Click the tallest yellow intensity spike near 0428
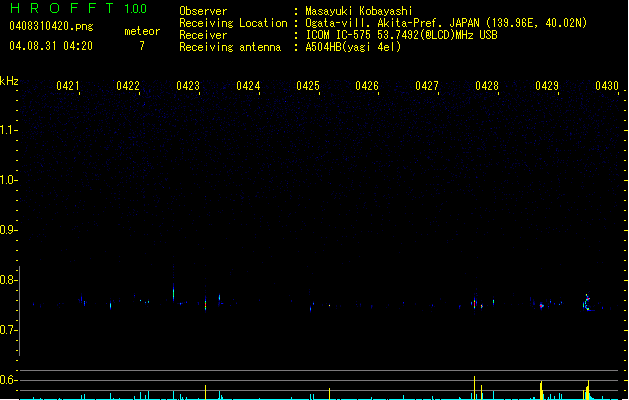The width and height of the screenshot is (629, 400). pos(475,388)
